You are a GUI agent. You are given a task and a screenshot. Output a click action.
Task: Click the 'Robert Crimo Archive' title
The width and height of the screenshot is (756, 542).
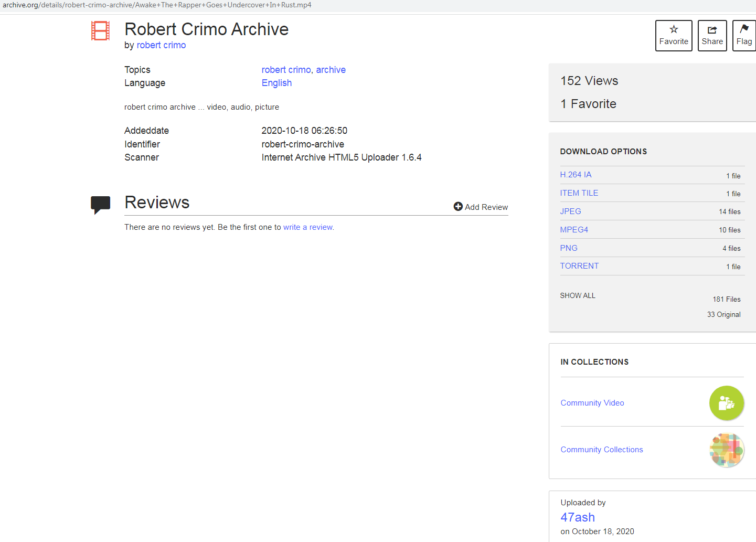coord(206,29)
